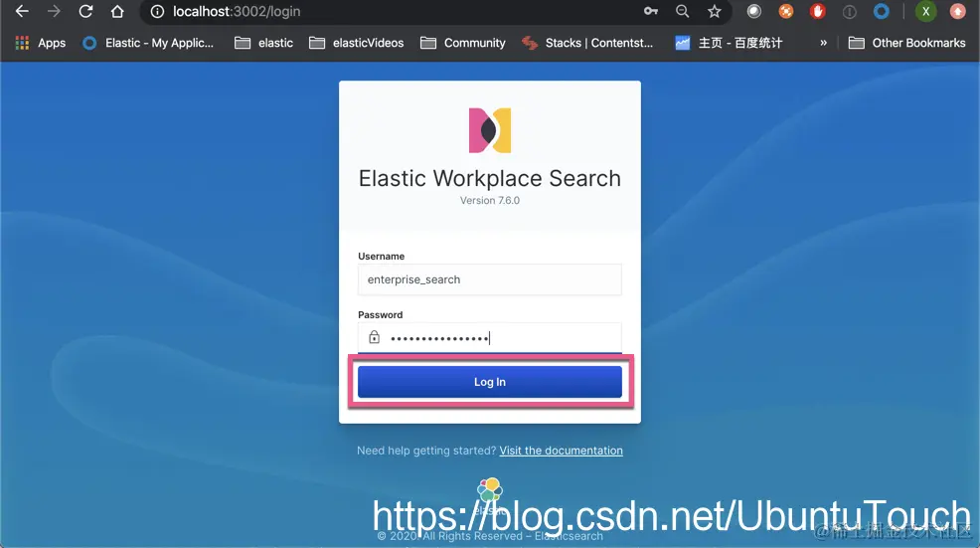Open the gray info extension icon
The image size is (980, 548).
click(x=849, y=11)
